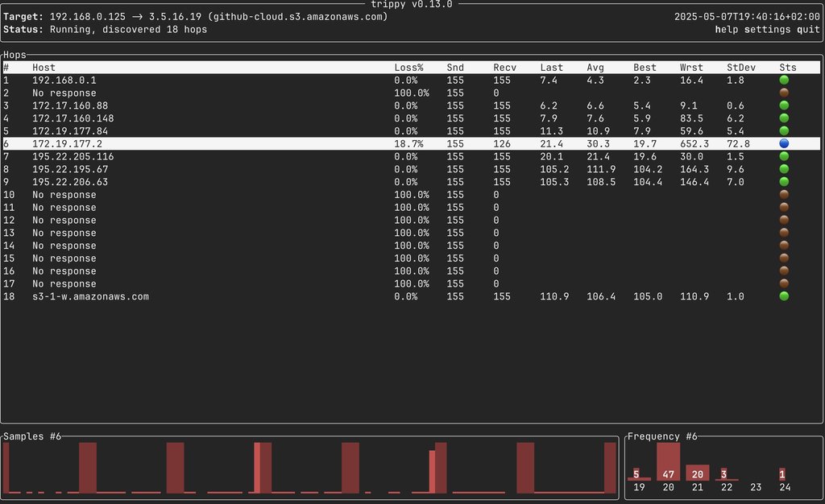Click the Recv column header
The image size is (825, 504).
(504, 68)
